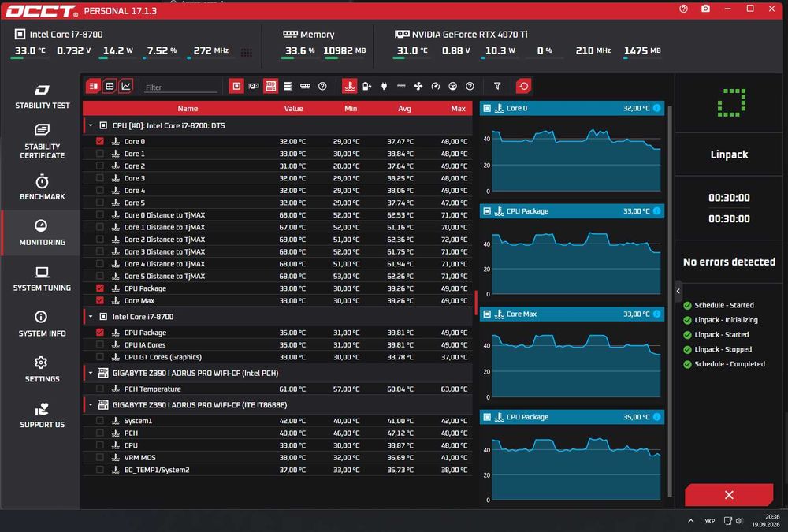Open the Support Us page
This screenshot has height=532, width=788.
pos(43,415)
